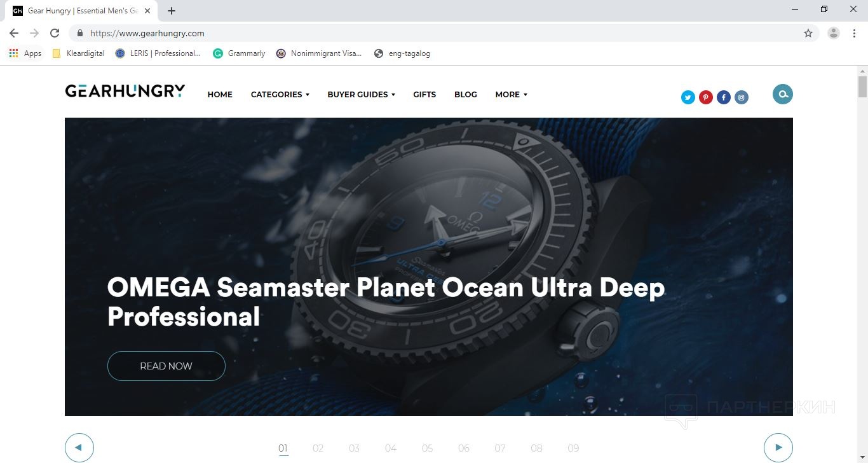Open the Kleardigital bookmark folder
This screenshot has height=463, width=868.
pyautogui.click(x=78, y=53)
